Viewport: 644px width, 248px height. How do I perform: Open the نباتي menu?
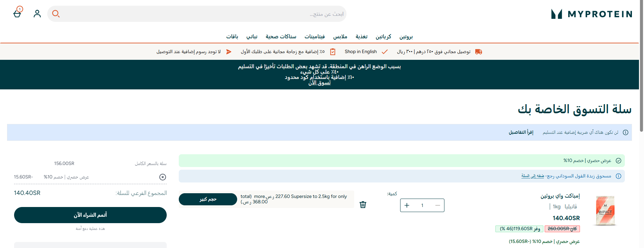pos(252,37)
